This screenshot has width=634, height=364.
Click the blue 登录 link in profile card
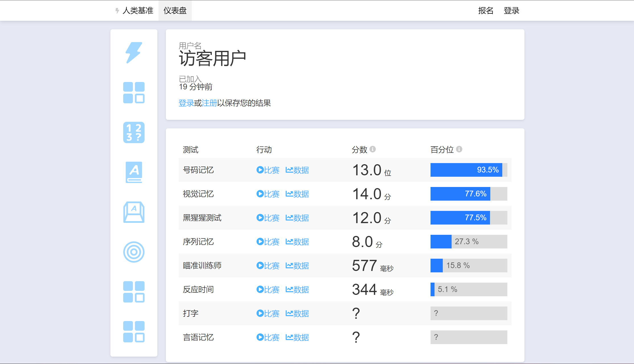186,103
